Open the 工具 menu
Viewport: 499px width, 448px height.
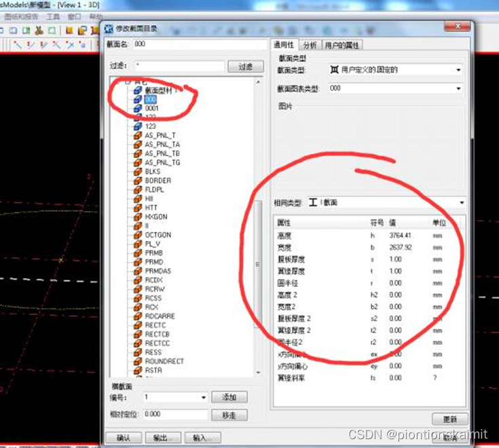pyautogui.click(x=53, y=16)
